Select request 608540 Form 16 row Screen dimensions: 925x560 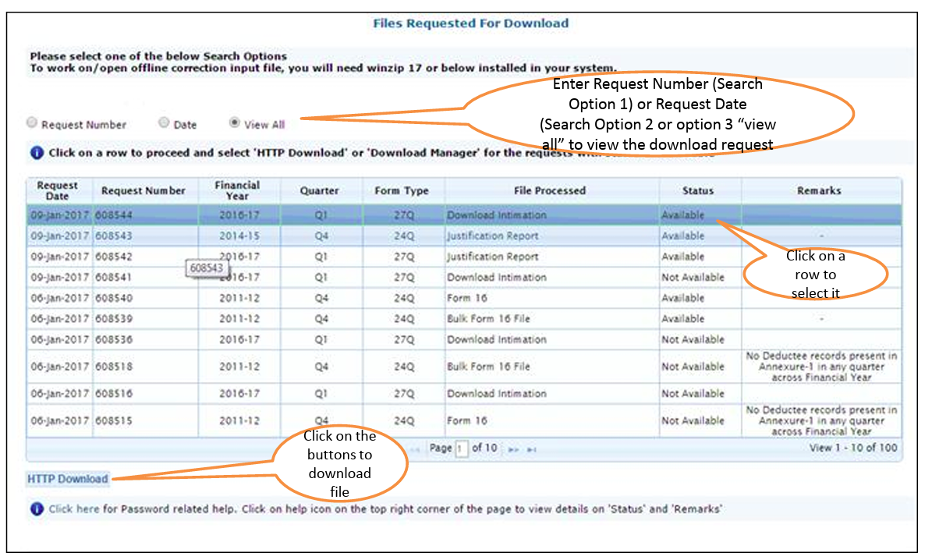pyautogui.click(x=468, y=298)
